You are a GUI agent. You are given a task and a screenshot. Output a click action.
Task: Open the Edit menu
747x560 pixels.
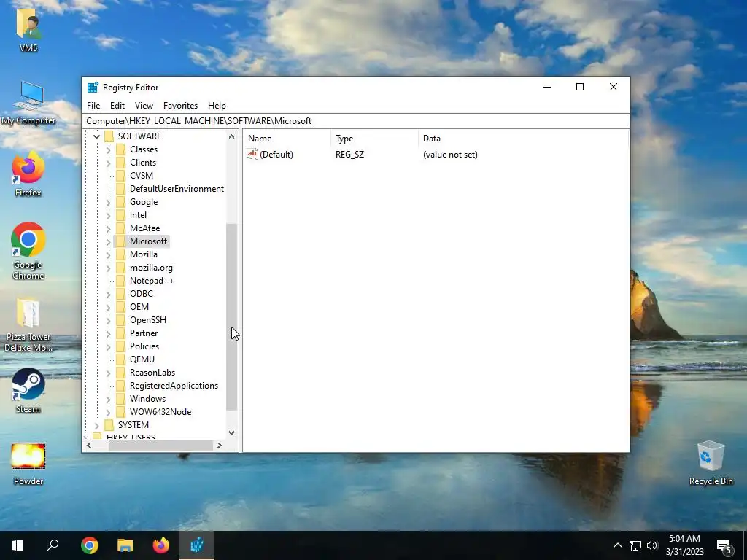[x=117, y=106]
